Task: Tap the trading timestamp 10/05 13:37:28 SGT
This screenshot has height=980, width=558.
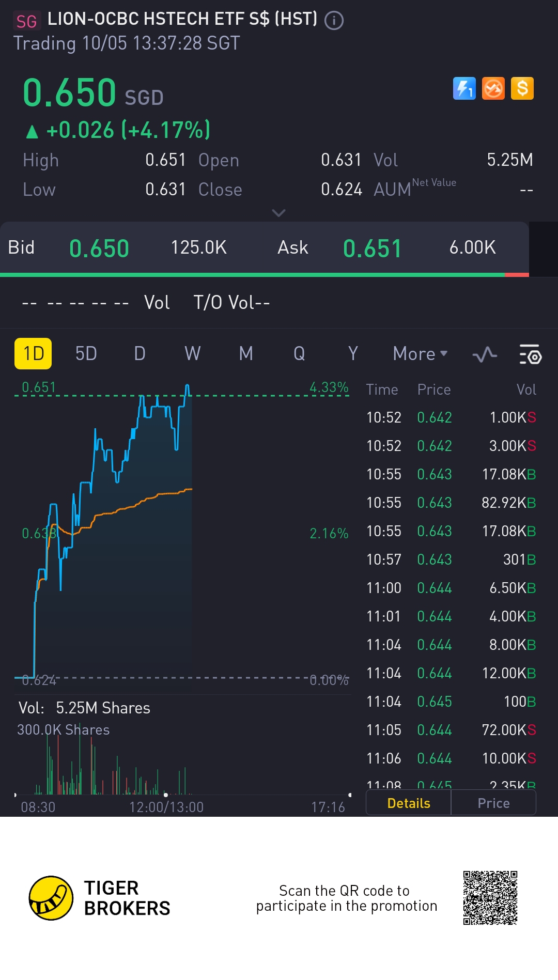Action: (161, 43)
